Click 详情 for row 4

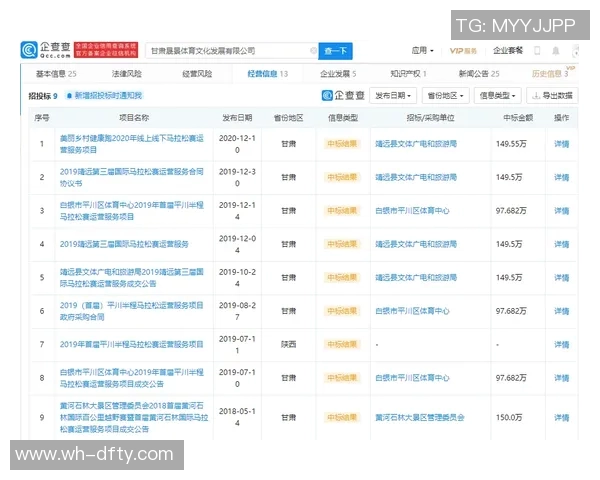tap(561, 244)
